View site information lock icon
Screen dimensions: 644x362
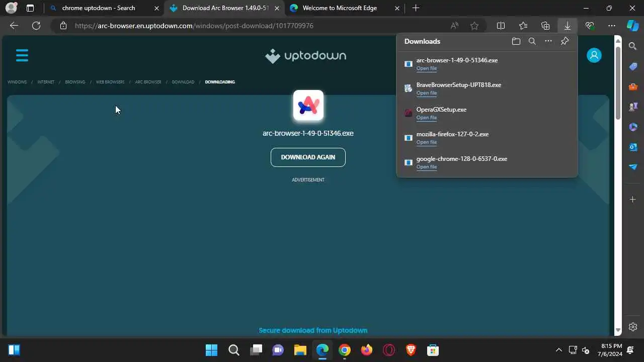click(63, 26)
